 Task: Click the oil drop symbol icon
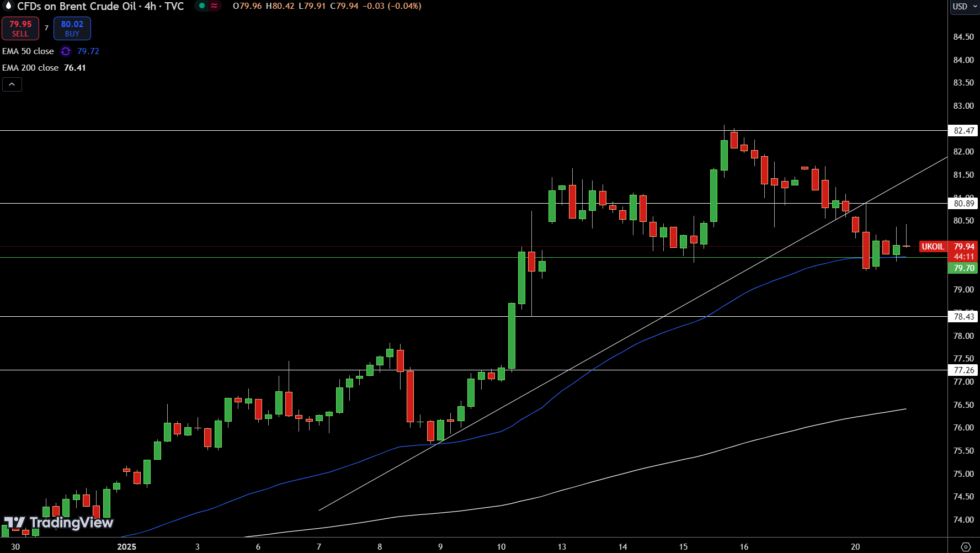(x=8, y=6)
